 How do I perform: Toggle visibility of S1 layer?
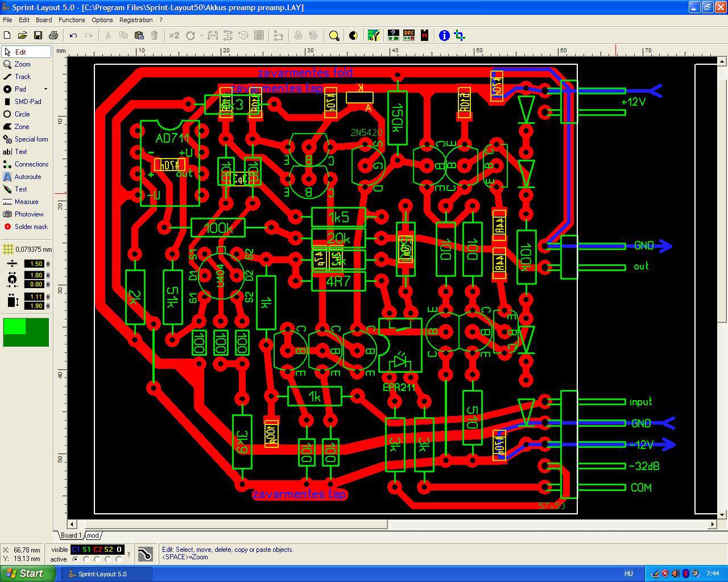click(86, 550)
